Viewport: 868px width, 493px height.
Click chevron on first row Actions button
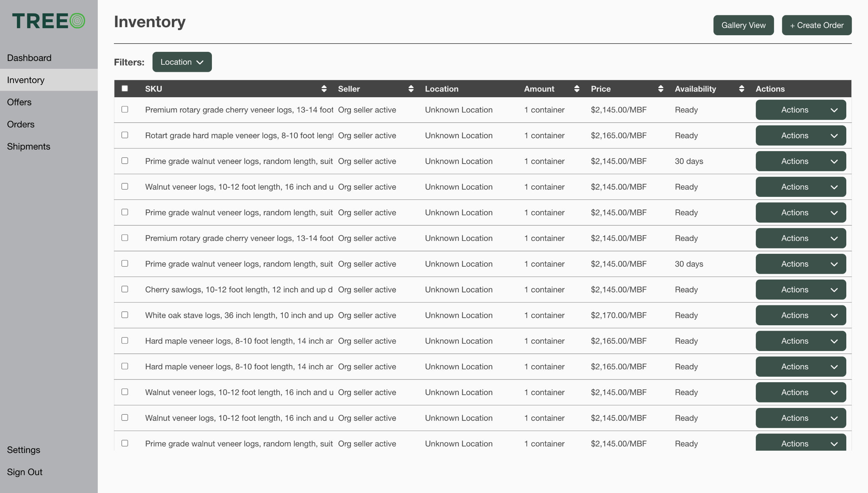coord(834,110)
